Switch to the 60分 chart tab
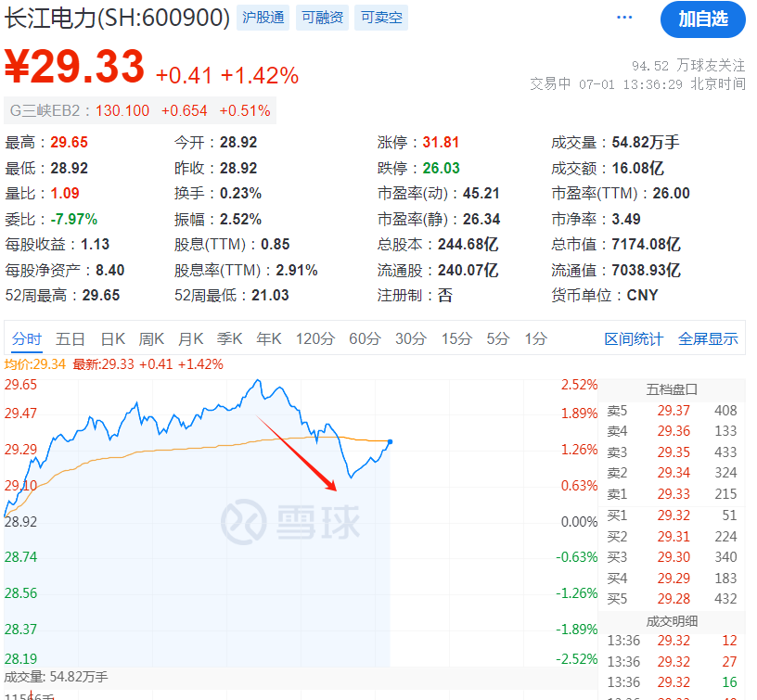 click(x=365, y=338)
